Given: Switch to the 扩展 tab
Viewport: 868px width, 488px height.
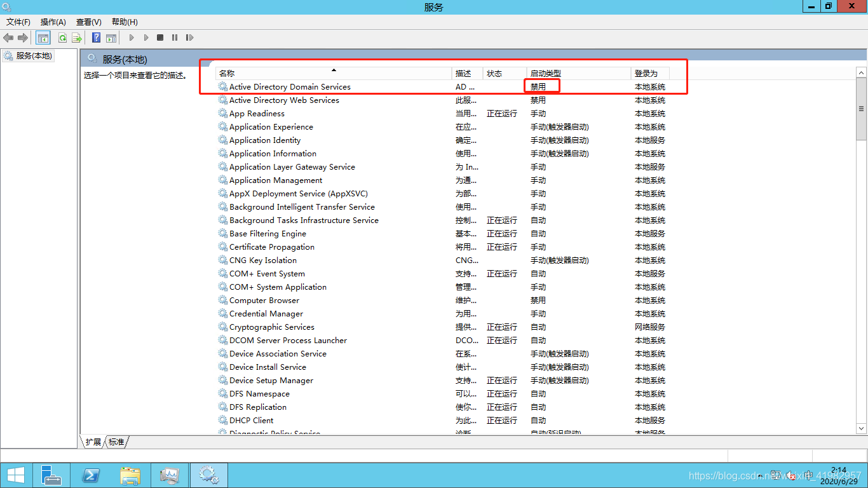Looking at the screenshot, I should click(x=93, y=442).
